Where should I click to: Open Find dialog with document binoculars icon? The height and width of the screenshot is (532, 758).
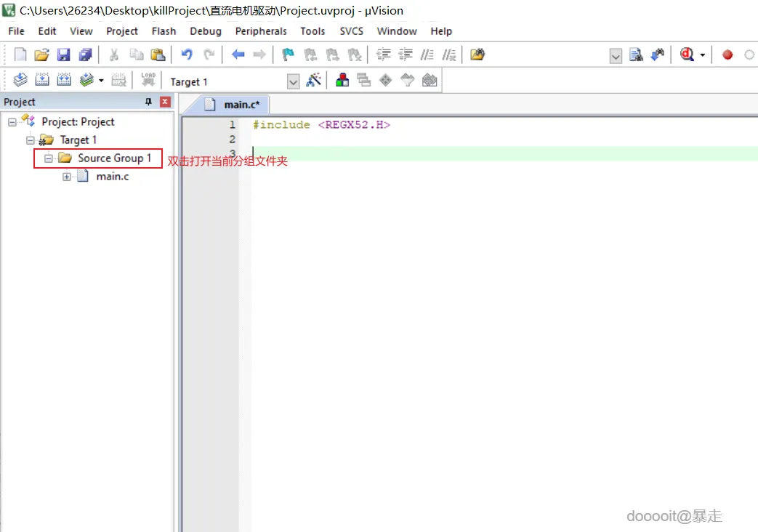(x=636, y=55)
